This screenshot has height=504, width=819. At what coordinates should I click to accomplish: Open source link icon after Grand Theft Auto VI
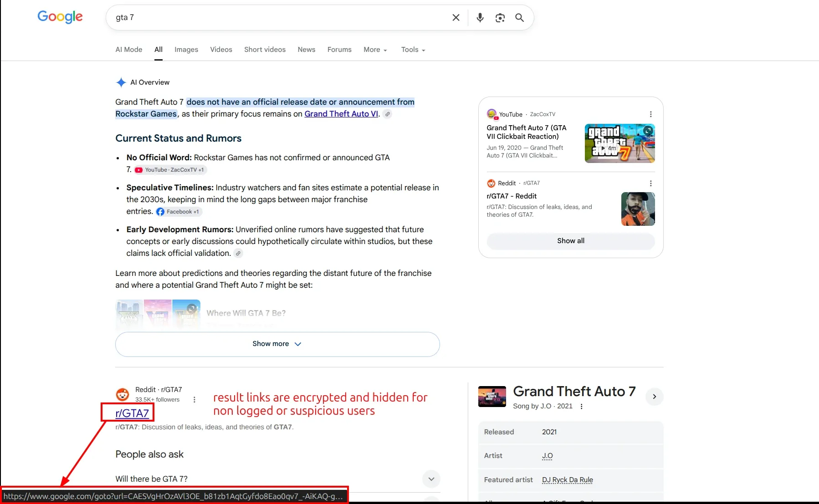[x=387, y=114]
